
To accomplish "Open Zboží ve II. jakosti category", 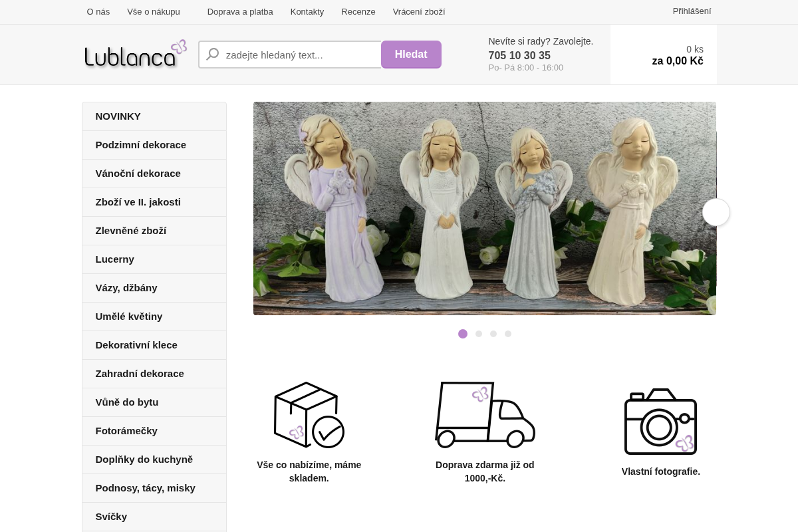I will [x=154, y=202].
